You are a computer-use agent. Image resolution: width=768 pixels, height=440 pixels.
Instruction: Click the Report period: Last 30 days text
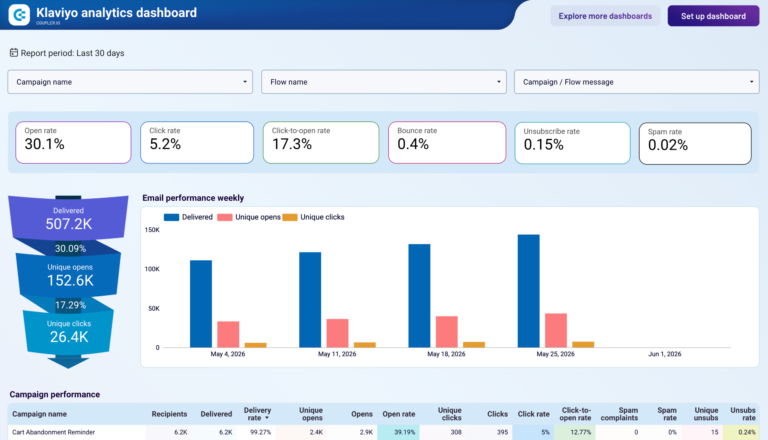(x=72, y=53)
